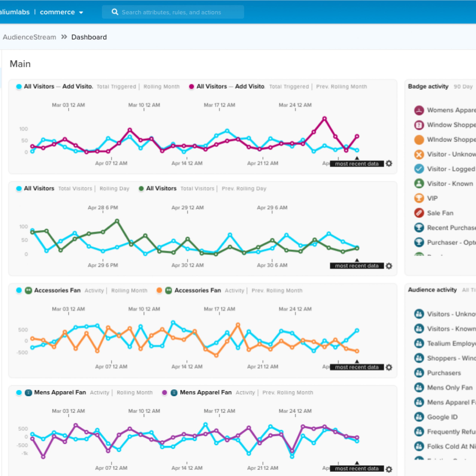476x476 pixels.
Task: Click the Visitor - Logged checkmark badge icon
Action: point(419,169)
